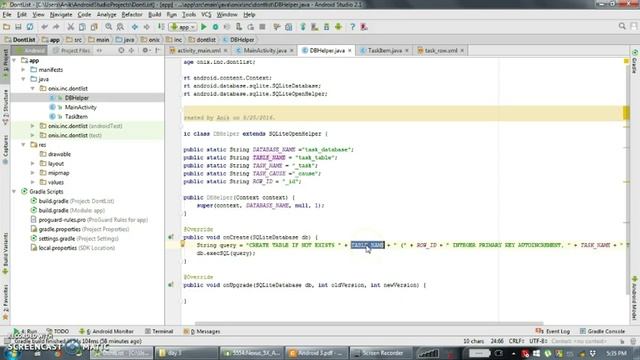Expand the manifests folder
Image resolution: width=640 pixels, height=360 pixels.
[24, 70]
